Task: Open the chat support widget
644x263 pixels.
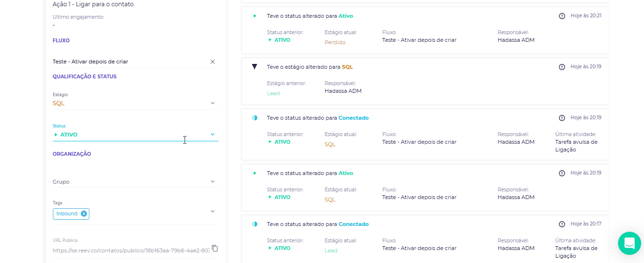Action: [x=629, y=243]
